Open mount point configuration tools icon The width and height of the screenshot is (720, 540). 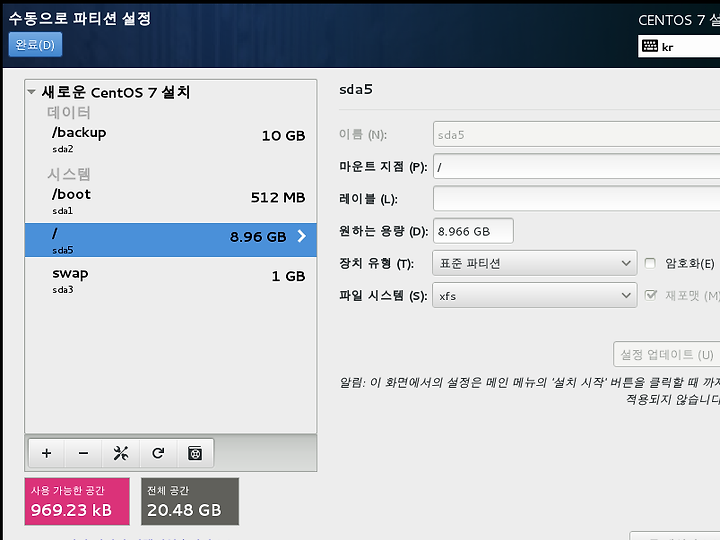121,453
